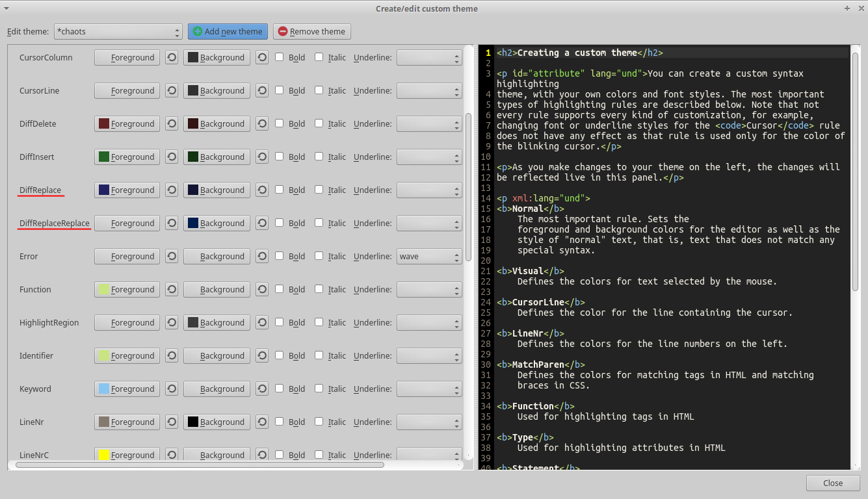
Task: Reset the DiffDelete background color
Action: [262, 123]
